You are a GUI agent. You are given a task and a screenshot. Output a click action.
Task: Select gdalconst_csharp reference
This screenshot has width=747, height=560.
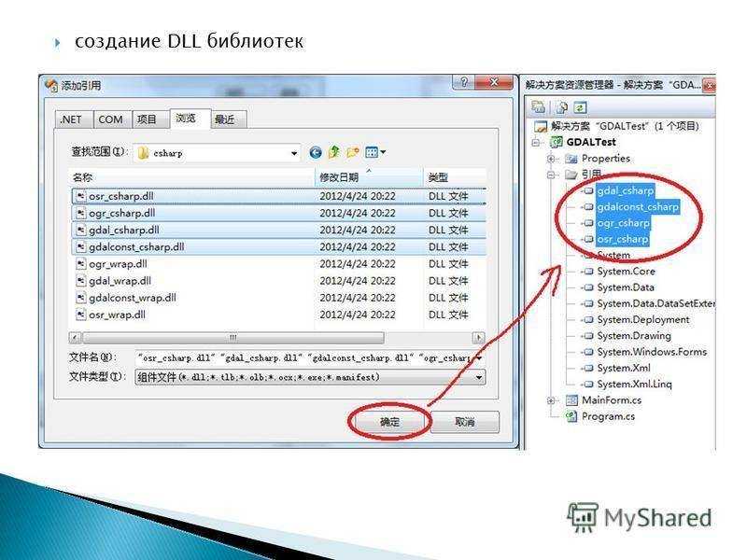(x=638, y=206)
